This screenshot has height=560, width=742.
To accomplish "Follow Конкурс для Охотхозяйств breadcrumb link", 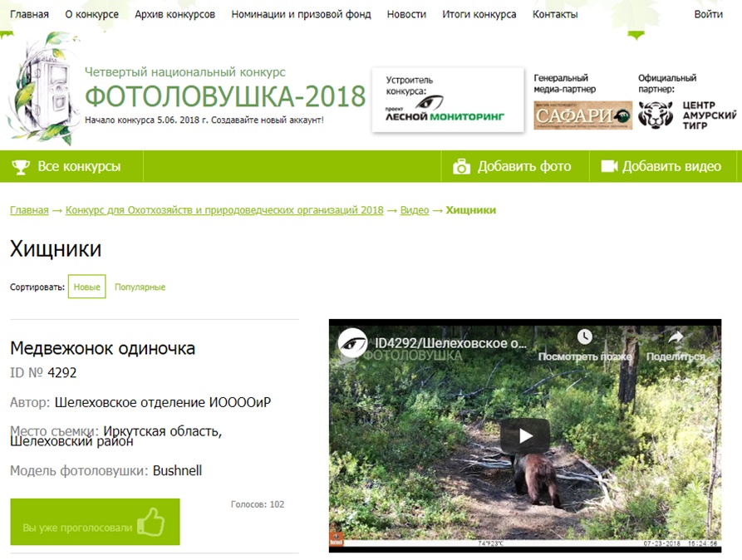I will (x=224, y=210).
